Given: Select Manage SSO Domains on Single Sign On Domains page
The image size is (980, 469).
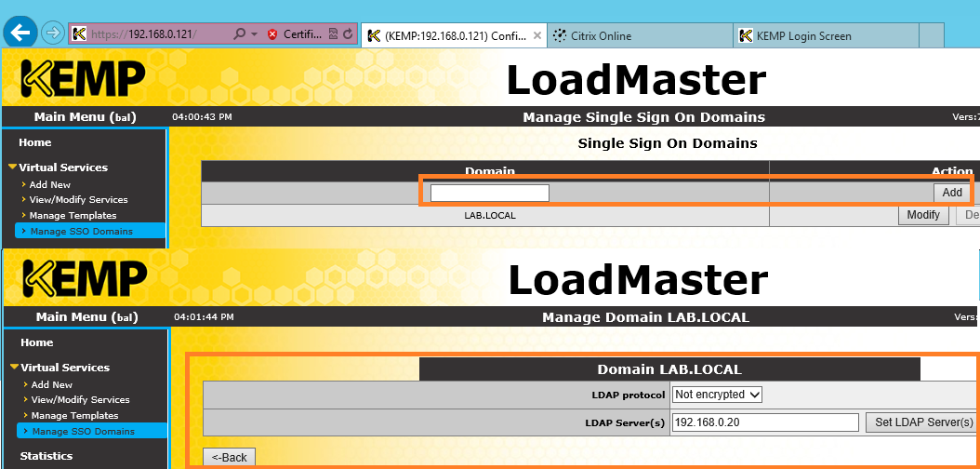Looking at the screenshot, I should click(90, 232).
